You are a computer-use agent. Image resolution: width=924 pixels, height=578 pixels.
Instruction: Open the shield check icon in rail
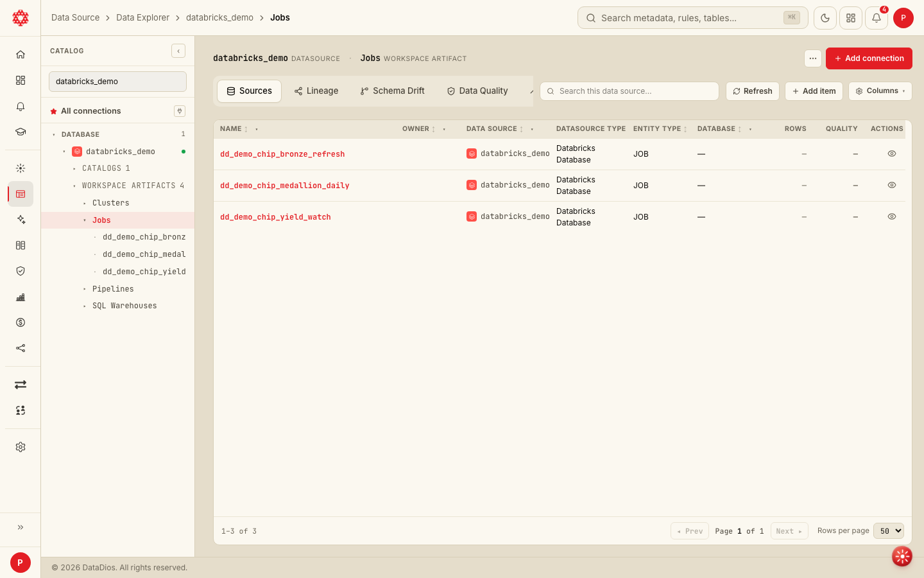tap(21, 271)
